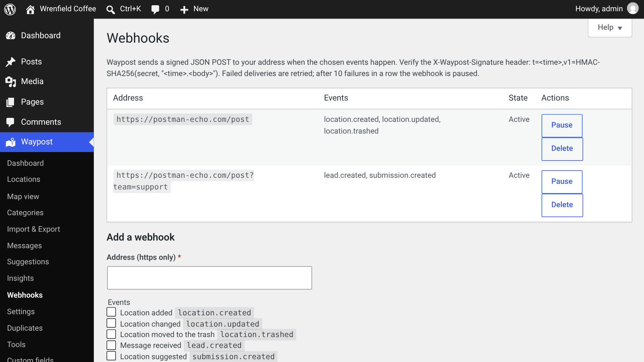Open the Tools submenu item
This screenshot has height=362, width=644.
(x=17, y=345)
